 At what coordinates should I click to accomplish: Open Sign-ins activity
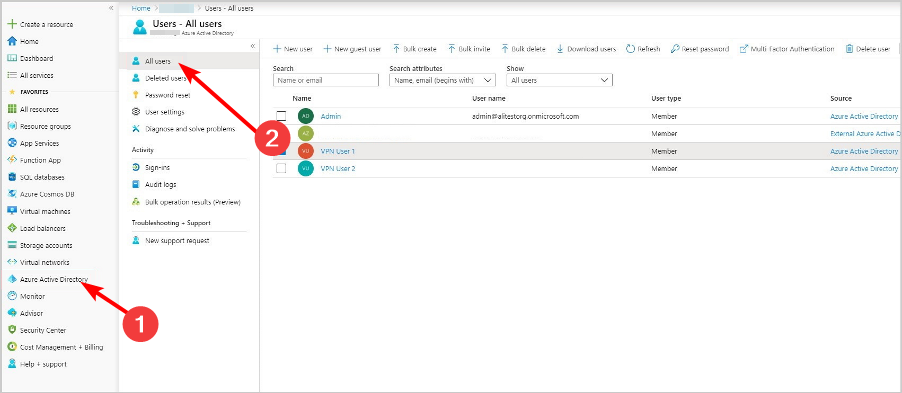(158, 167)
